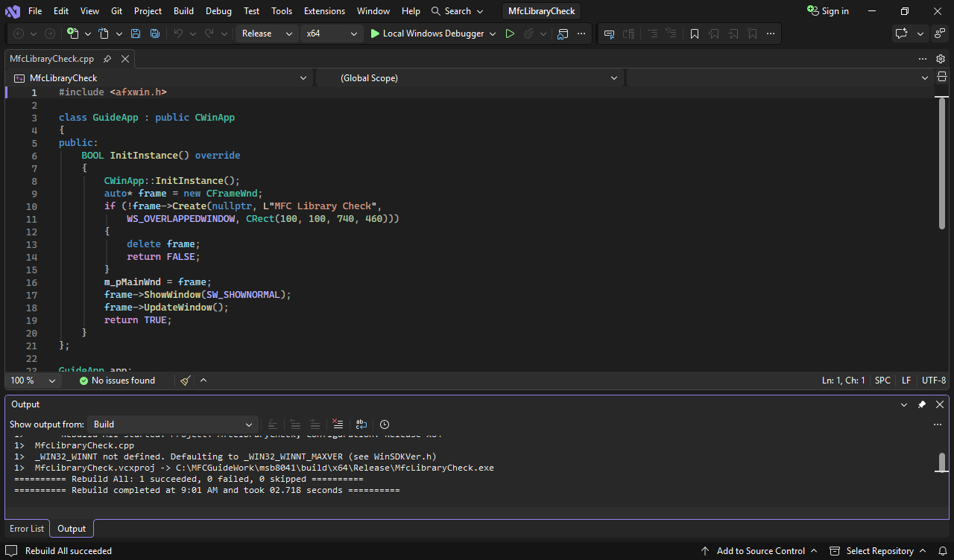Click the New Item toolbar icon
This screenshot has width=954, height=560.
[x=72, y=34]
